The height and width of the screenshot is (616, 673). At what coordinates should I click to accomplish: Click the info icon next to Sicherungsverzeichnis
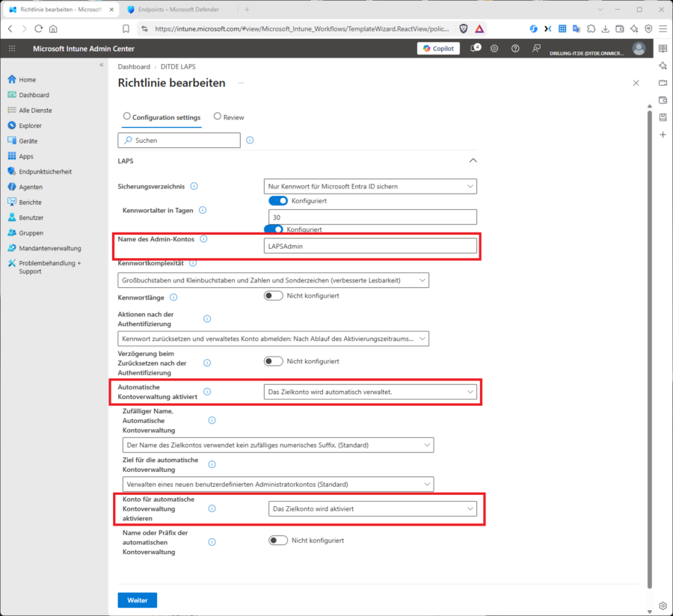point(194,186)
